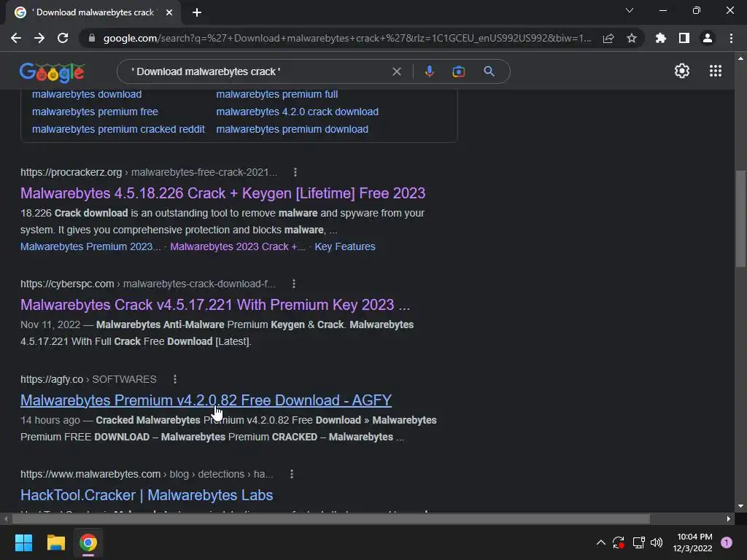Open Chrome's three-dot menu
This screenshot has width=747, height=560.
731,38
